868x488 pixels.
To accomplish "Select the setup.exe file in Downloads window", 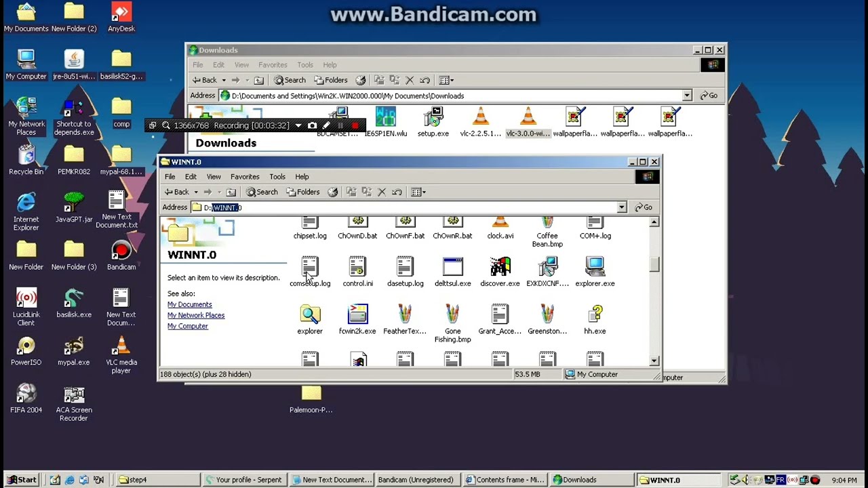I will pyautogui.click(x=433, y=122).
